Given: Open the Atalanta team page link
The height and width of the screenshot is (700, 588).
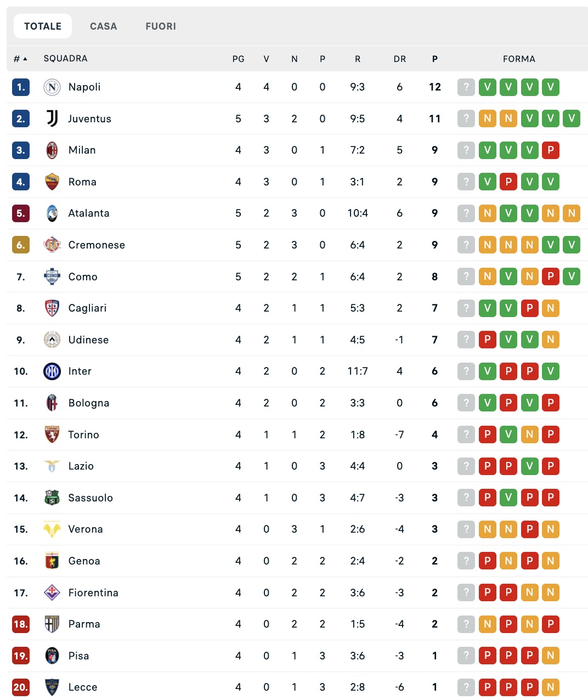Looking at the screenshot, I should pos(89,213).
